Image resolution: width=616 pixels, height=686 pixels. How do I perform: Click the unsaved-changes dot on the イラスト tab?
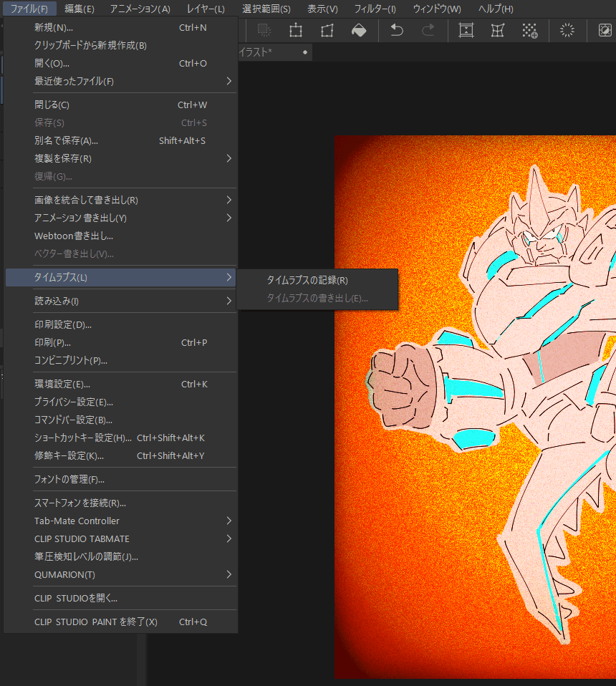304,52
